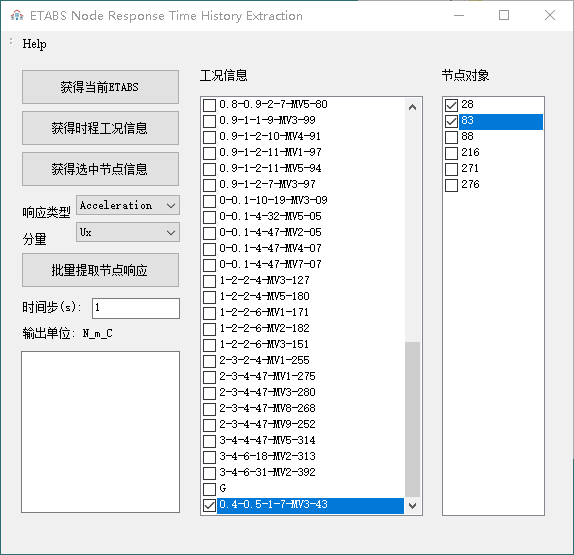Maximize the ETABS extraction window

click(x=504, y=15)
